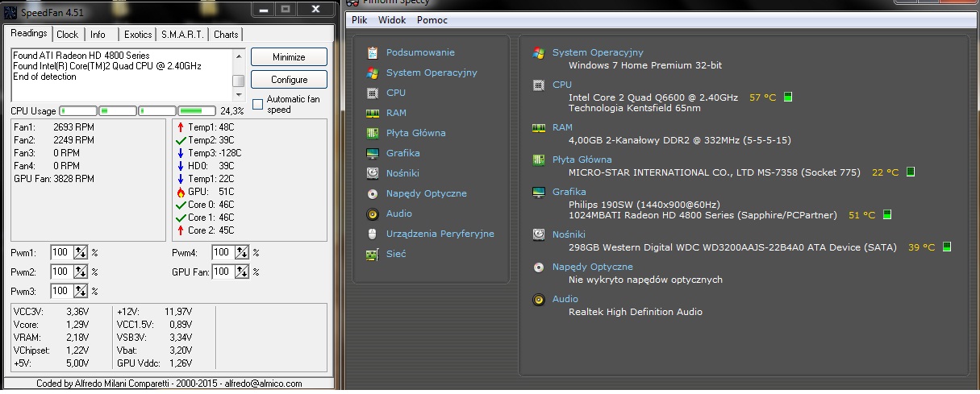Adjust the GPU Fan percentage spinner arrows
The height and width of the screenshot is (394, 980).
243,272
